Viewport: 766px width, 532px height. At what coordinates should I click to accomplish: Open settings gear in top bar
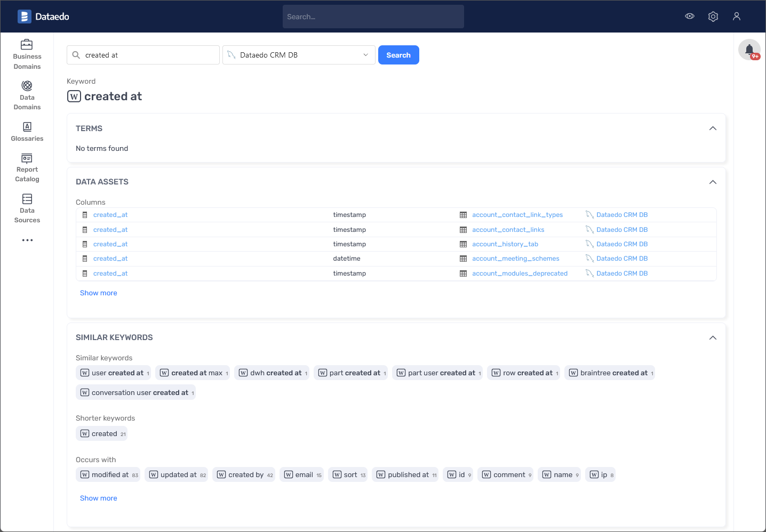click(713, 17)
